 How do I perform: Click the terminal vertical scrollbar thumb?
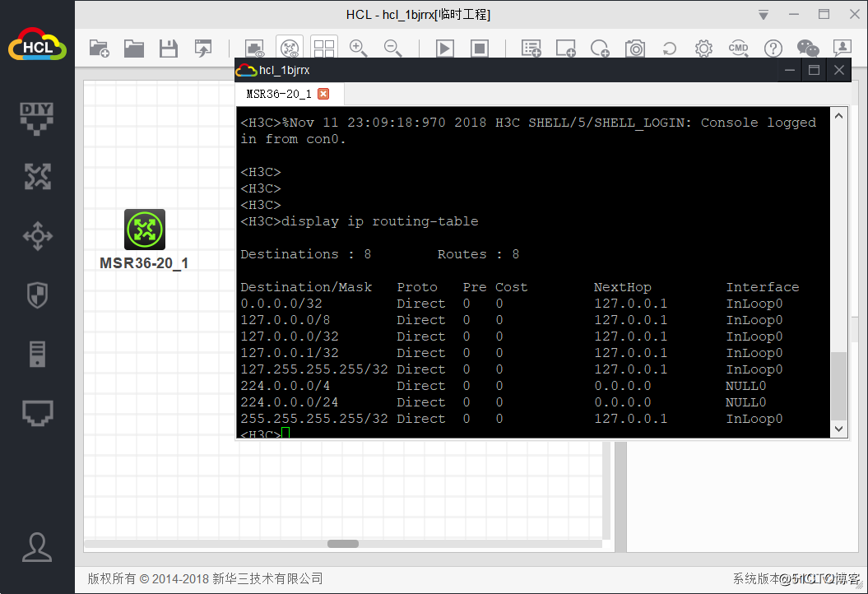click(x=838, y=386)
